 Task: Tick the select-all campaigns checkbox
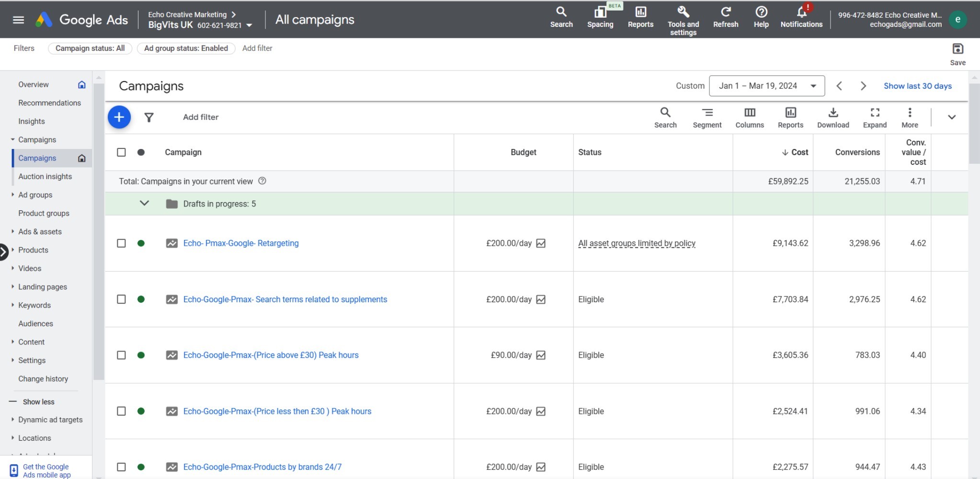(122, 152)
